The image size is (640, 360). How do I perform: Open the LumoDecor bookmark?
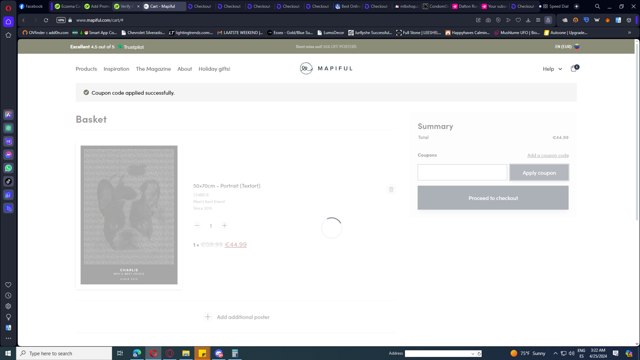(331, 33)
